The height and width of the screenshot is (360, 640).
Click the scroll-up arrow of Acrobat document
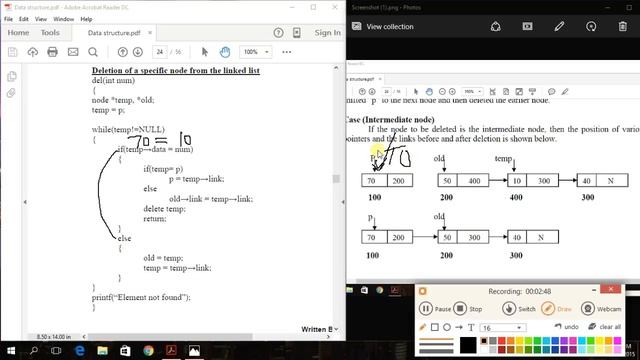click(336, 68)
